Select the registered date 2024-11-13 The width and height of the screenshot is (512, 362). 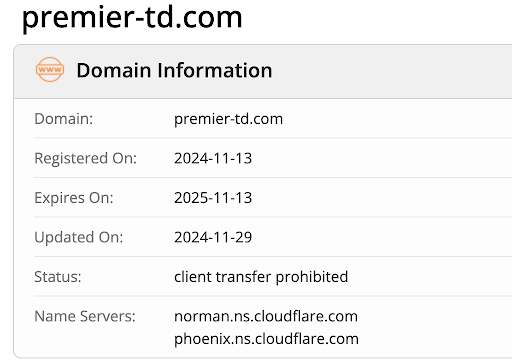click(x=213, y=158)
